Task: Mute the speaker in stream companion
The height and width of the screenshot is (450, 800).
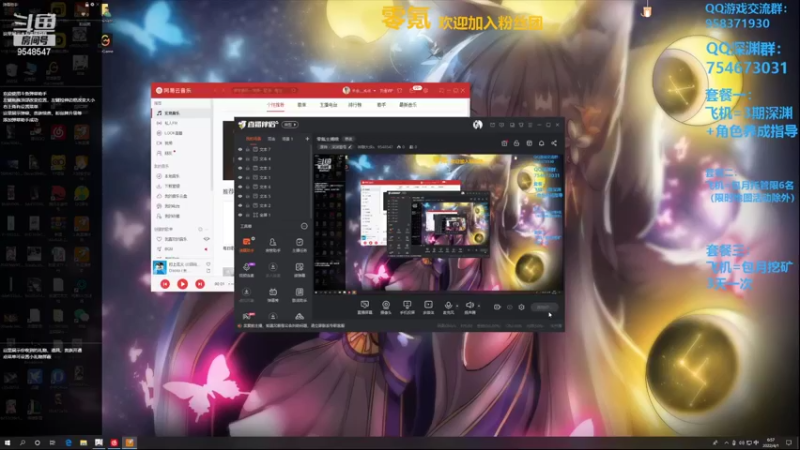Action: click(469, 307)
